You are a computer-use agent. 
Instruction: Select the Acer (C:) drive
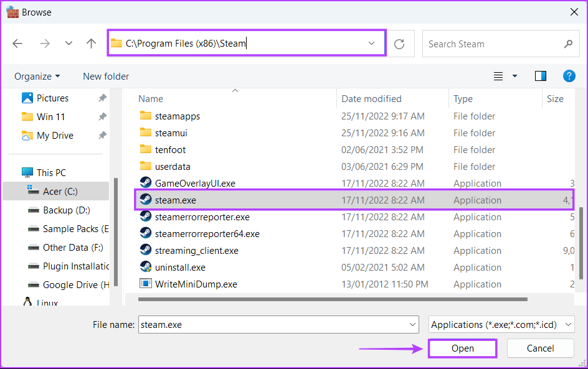click(x=55, y=192)
